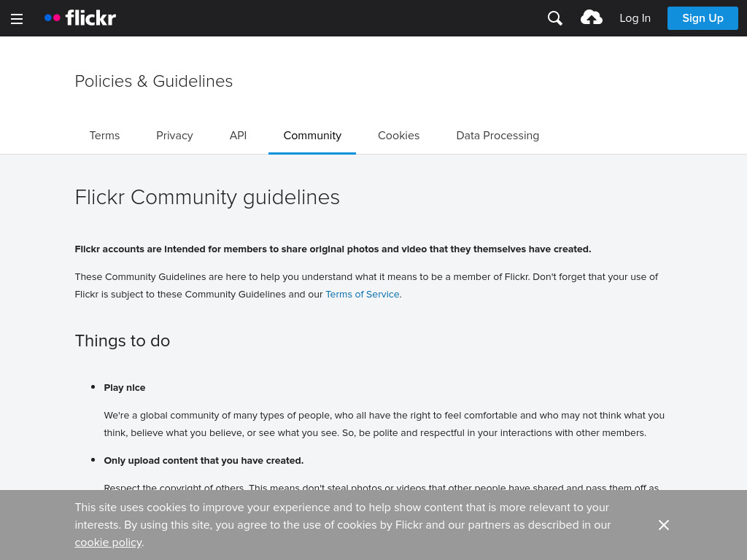Open the search magnifier icon
This screenshot has height=560, width=747.
[x=555, y=18]
